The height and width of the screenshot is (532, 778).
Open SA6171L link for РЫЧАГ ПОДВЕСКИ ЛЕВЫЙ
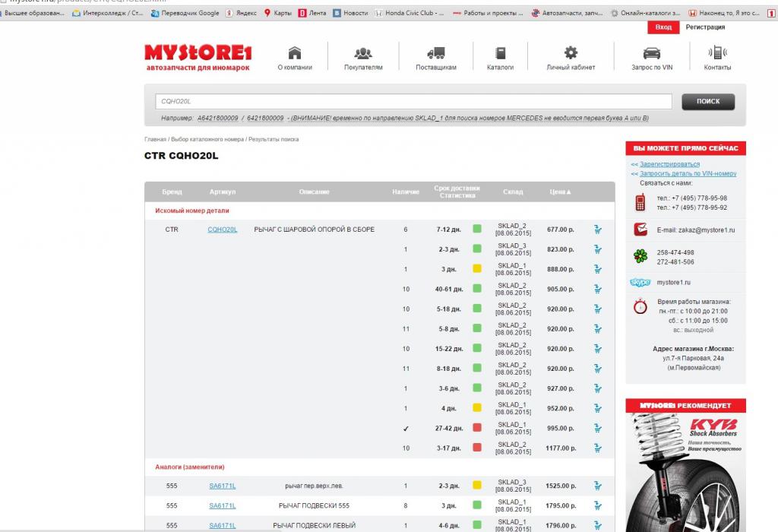(x=223, y=526)
